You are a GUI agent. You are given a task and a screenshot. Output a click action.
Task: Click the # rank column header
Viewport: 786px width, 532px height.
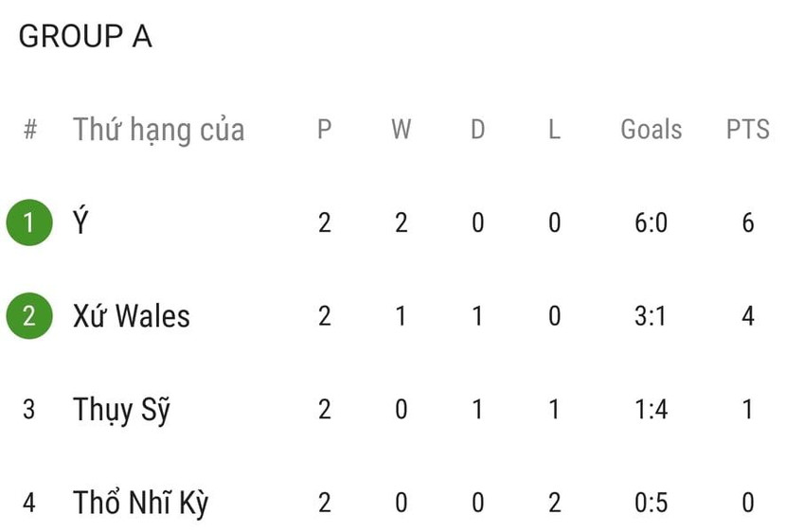click(x=29, y=130)
